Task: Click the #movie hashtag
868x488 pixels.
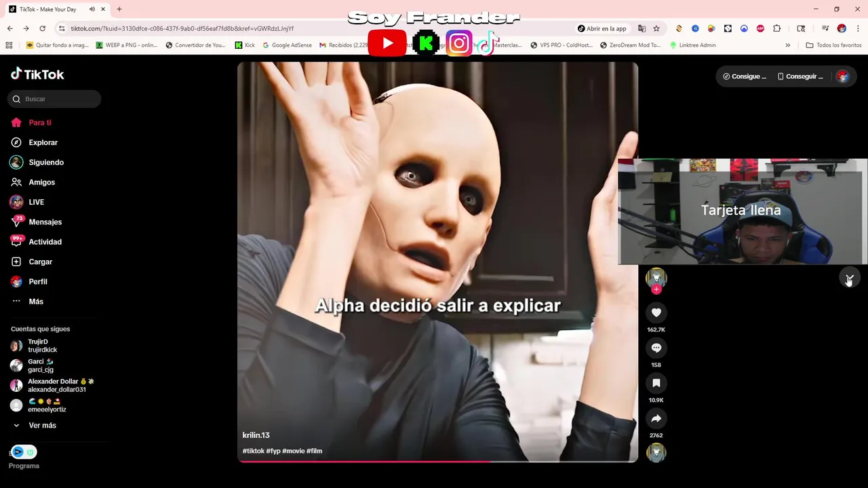Action: click(293, 451)
